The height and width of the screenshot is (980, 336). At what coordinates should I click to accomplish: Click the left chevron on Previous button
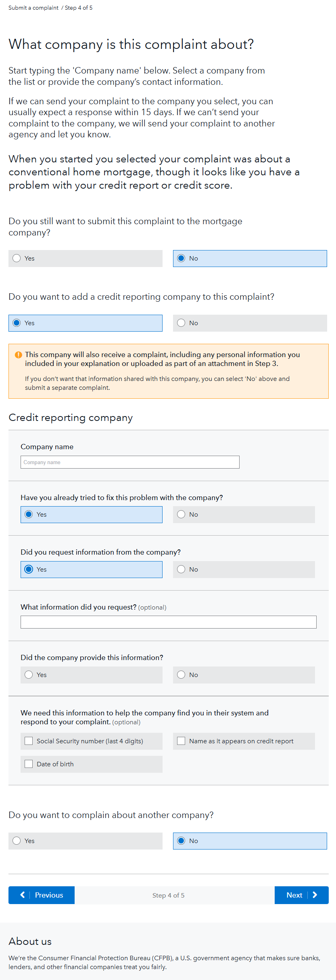[23, 895]
